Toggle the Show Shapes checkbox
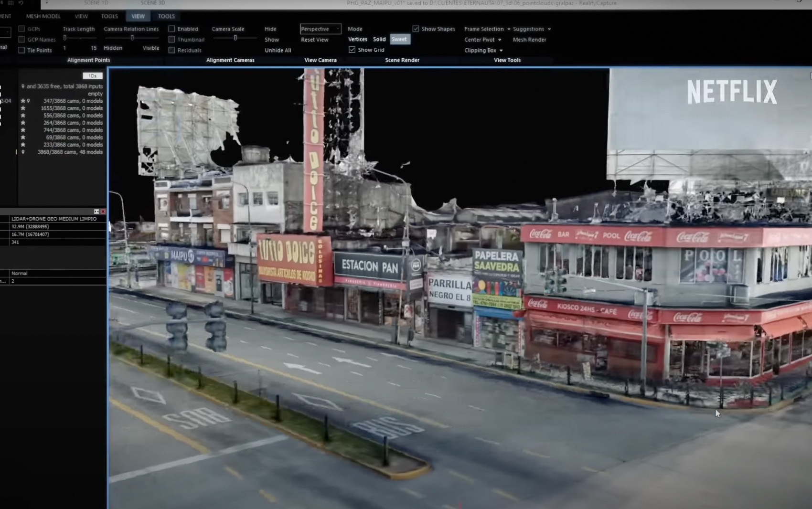 [416, 29]
